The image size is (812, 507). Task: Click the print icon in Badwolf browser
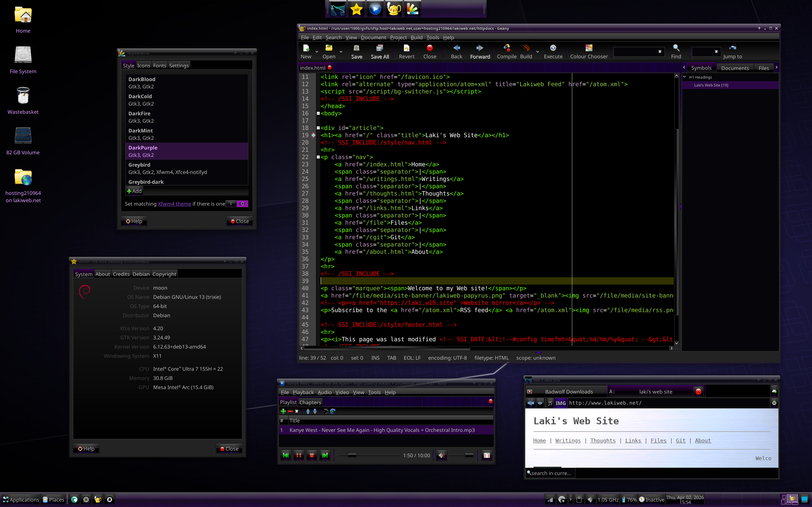tap(774, 403)
